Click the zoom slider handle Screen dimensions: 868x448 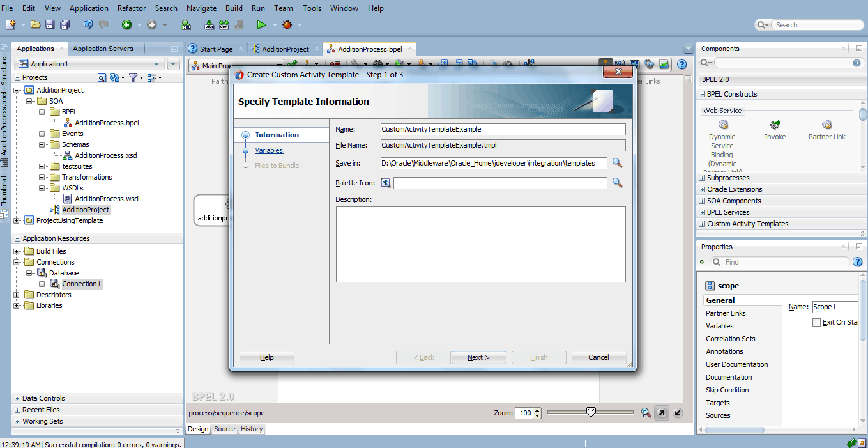[591, 412]
